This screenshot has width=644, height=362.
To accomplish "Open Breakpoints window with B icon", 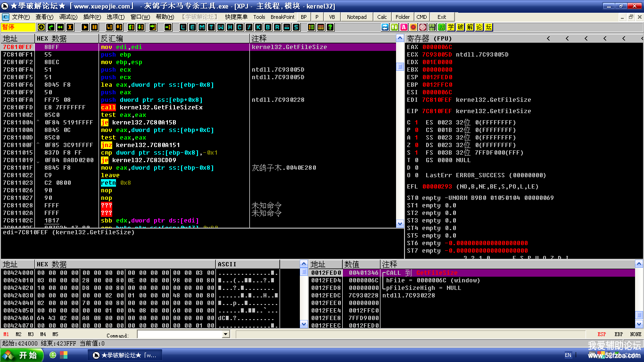I will coord(268,27).
